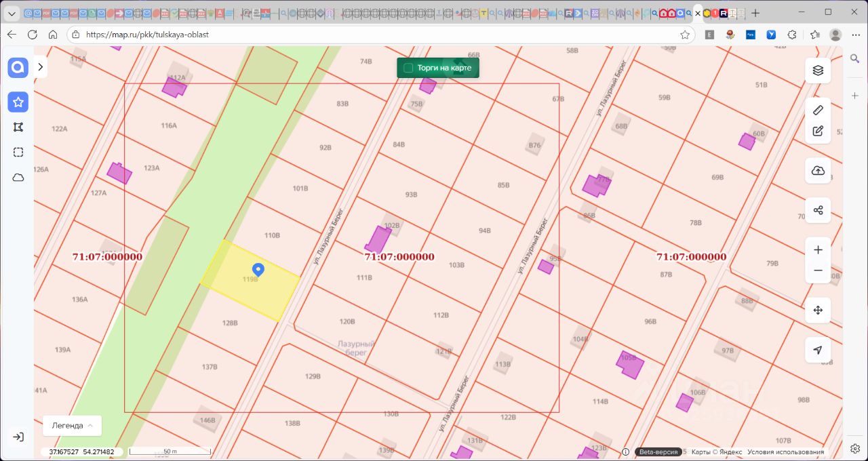Image resolution: width=868 pixels, height=461 pixels.
Task: Click the blue marker on parcel 119B
Action: (258, 270)
